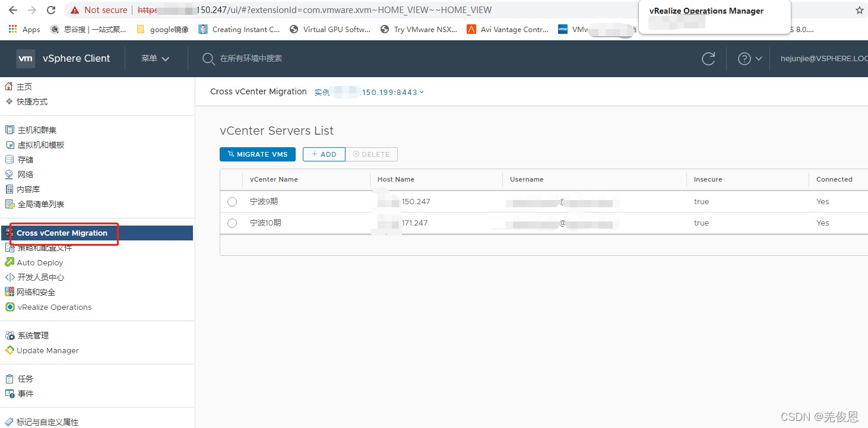This screenshot has width=868, height=428.
Task: Click the shortcuts icon beside 快捷方式
Action: tap(9, 102)
